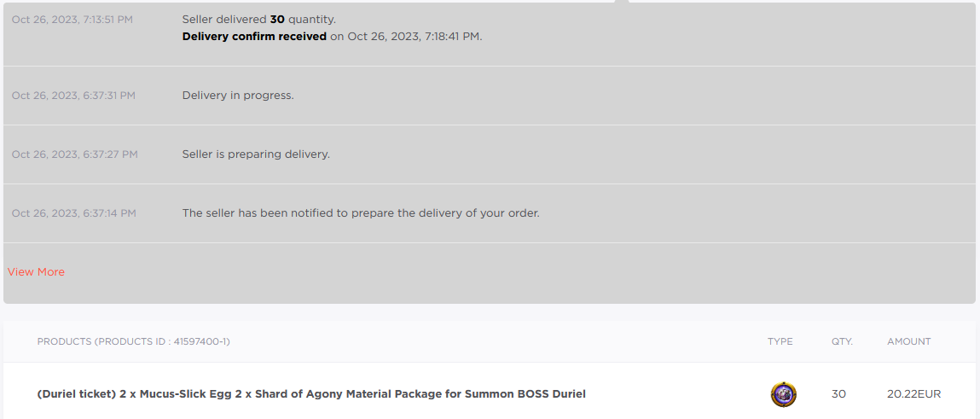
Task: Click the 6:37:14 PM timestamp
Action: click(73, 213)
